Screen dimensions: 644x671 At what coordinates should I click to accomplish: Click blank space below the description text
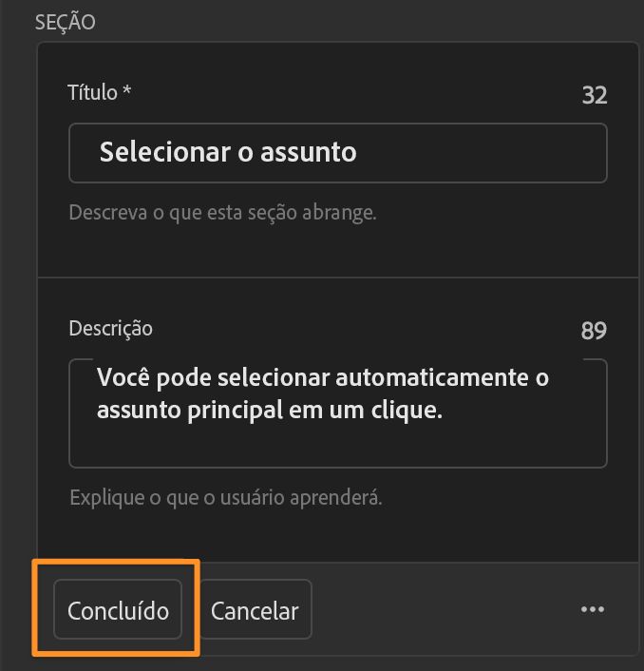337,447
